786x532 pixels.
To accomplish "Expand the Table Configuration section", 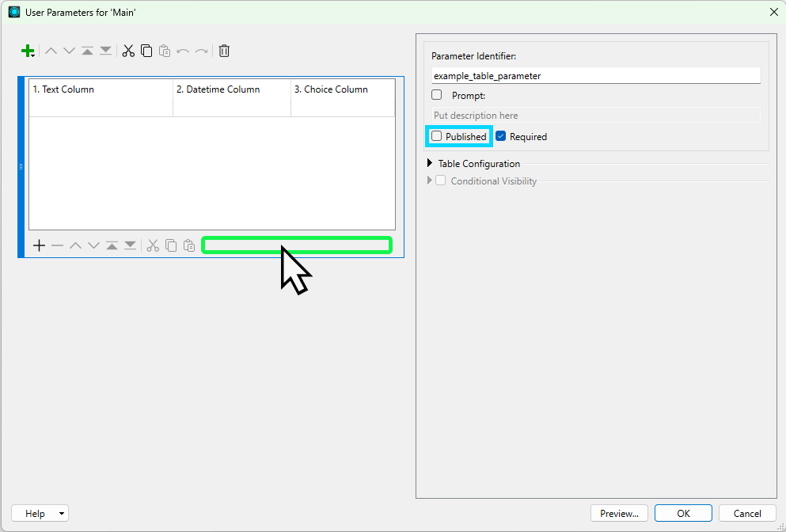I will click(430, 164).
